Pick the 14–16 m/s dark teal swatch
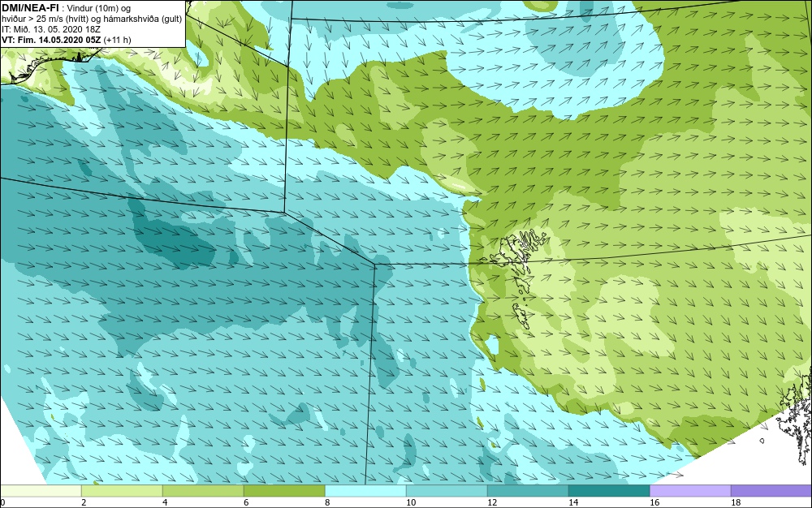This screenshot has height=508, width=812. [x=609, y=490]
